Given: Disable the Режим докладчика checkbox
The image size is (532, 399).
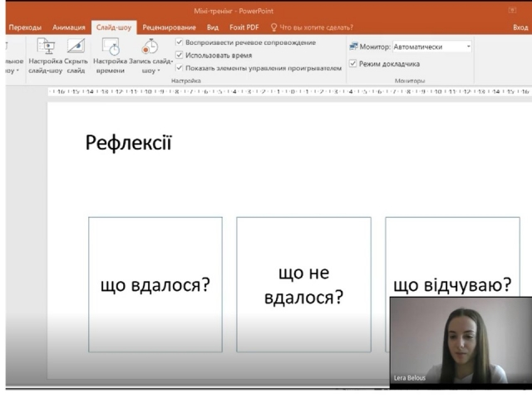Looking at the screenshot, I should point(353,63).
